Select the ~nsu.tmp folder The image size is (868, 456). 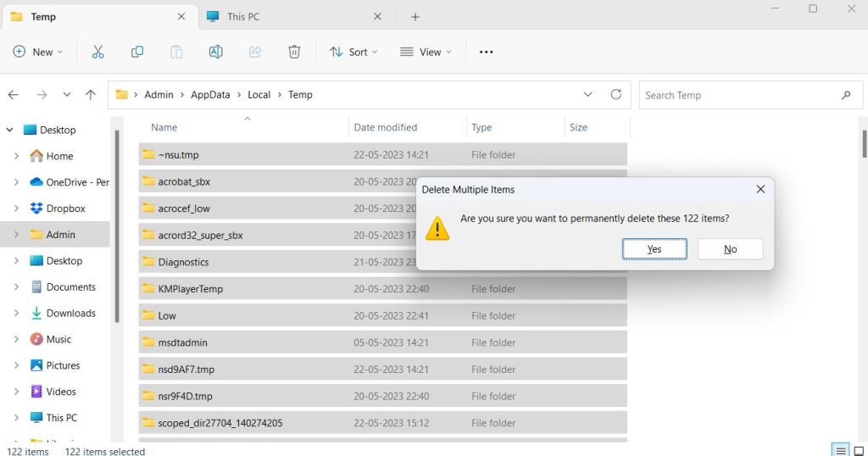(x=382, y=155)
